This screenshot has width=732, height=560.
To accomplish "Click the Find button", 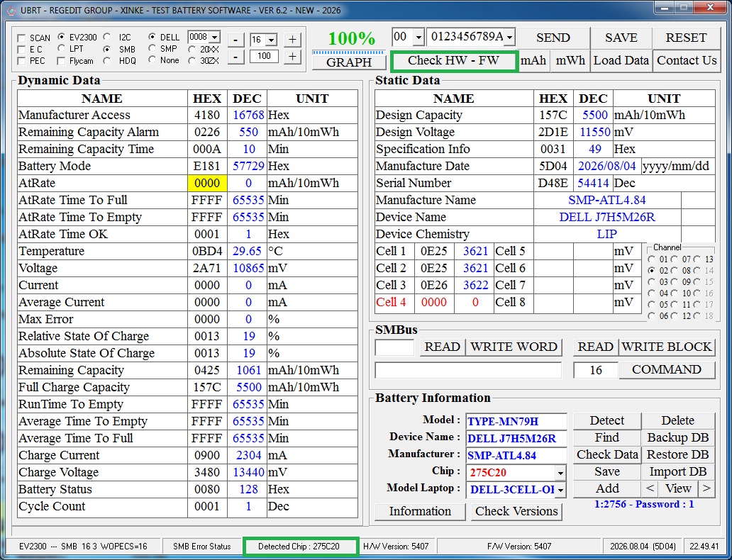I will pos(607,438).
